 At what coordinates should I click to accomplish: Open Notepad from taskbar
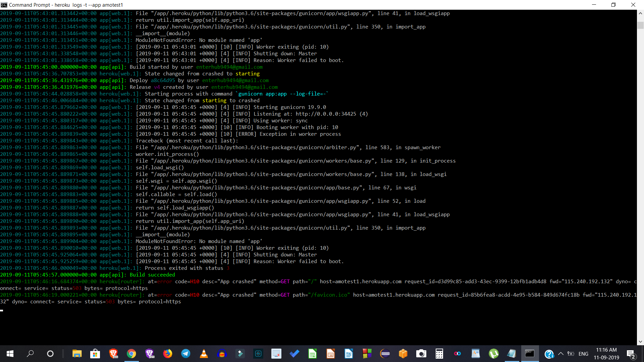click(512, 354)
